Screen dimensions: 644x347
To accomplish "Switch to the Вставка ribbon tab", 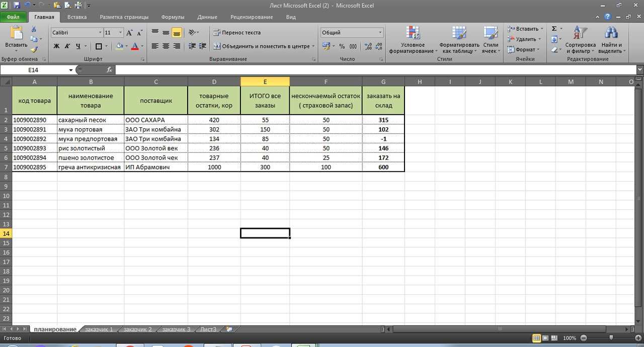I will 76,17.
